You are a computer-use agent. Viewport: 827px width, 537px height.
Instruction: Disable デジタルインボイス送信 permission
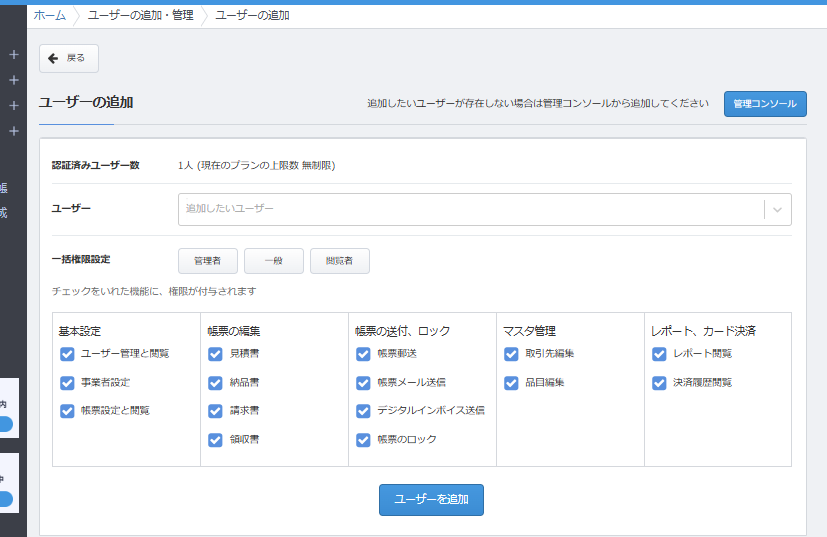tap(363, 410)
